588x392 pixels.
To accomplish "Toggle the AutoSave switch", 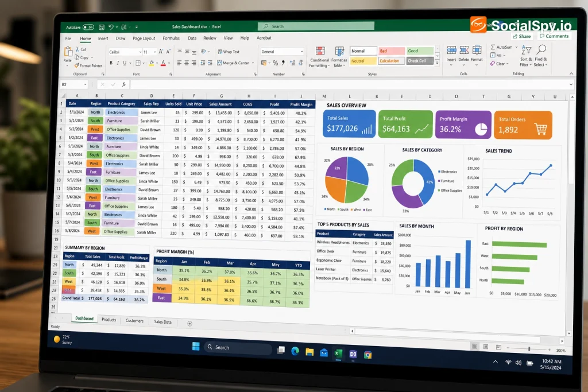I will (x=88, y=27).
